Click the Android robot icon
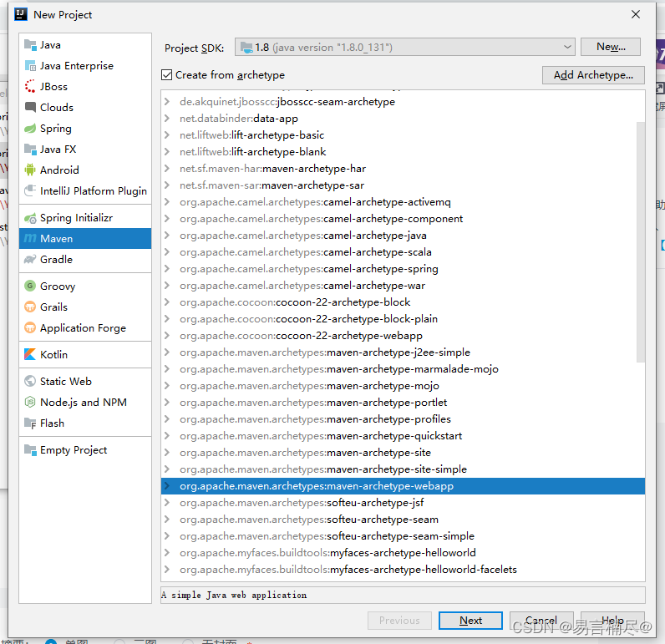This screenshot has width=665, height=644. 30,170
